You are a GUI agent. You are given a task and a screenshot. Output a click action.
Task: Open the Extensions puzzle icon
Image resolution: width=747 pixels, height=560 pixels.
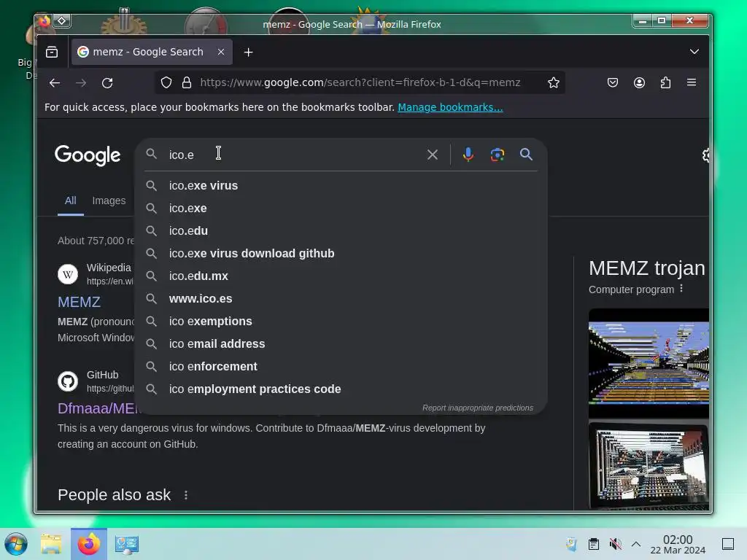(x=665, y=83)
